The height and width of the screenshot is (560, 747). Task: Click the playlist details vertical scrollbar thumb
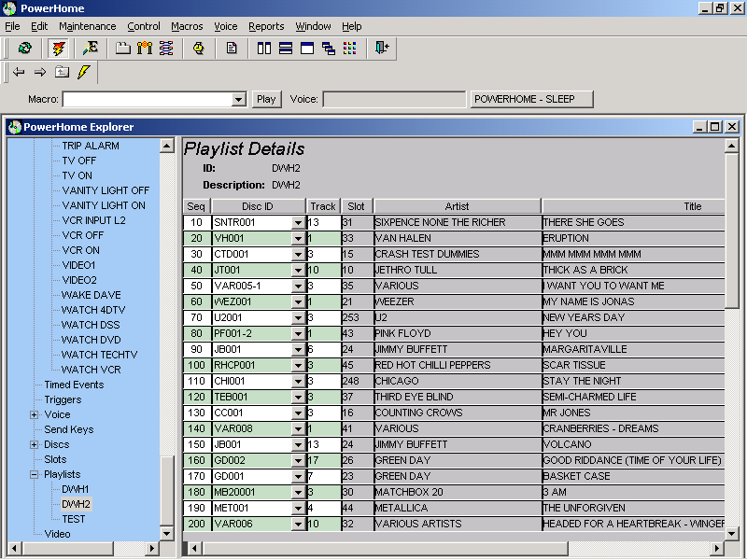(x=732, y=231)
